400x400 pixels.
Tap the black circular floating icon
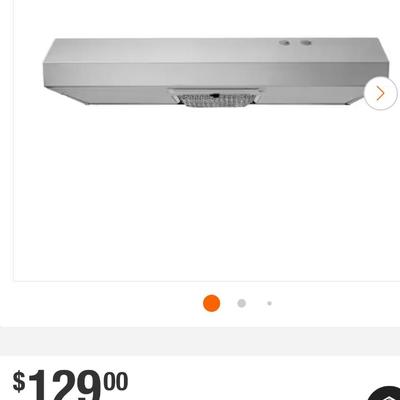[x=387, y=393]
